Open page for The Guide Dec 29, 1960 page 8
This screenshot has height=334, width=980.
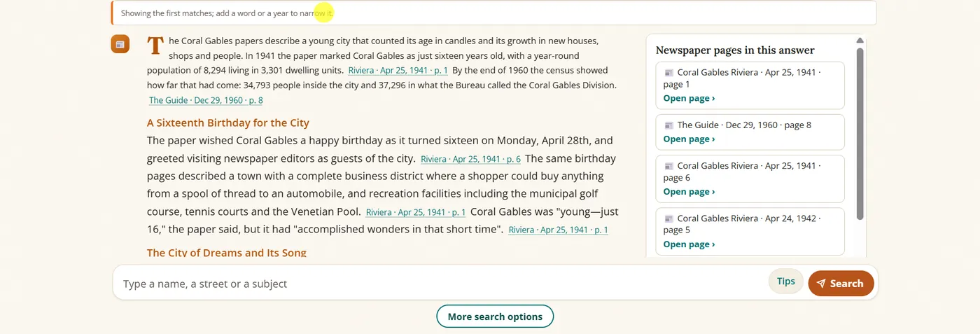tap(689, 139)
